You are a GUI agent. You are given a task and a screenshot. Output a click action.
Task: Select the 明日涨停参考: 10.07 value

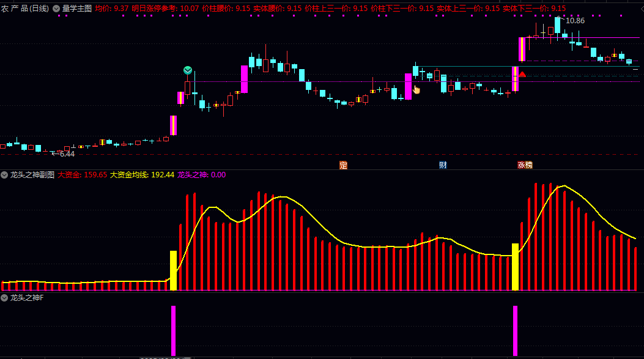[165, 9]
